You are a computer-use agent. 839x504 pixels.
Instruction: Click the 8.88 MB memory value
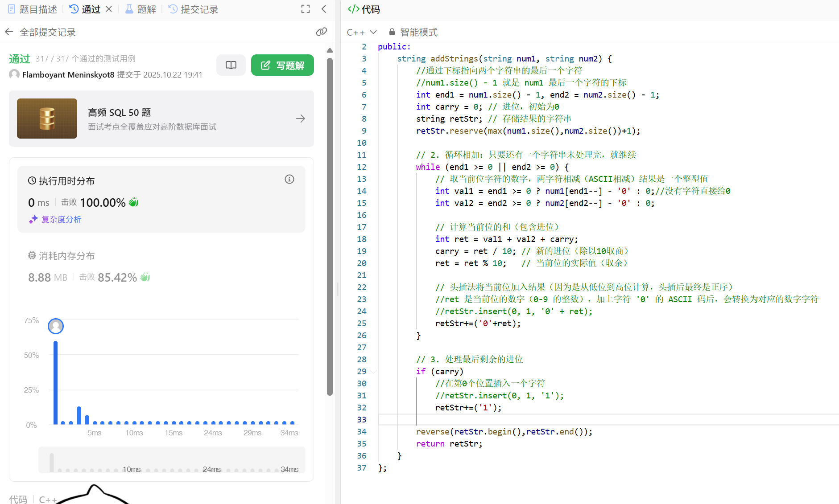(48, 277)
